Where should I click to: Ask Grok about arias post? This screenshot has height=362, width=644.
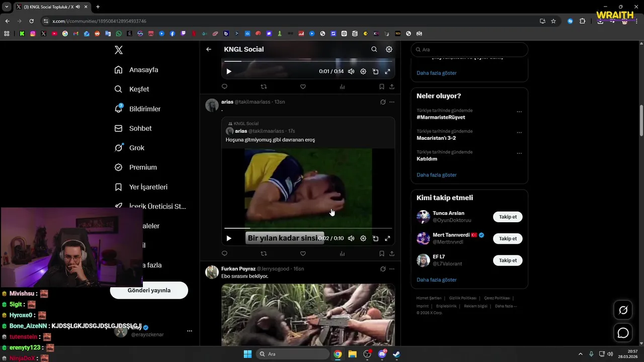(383, 102)
